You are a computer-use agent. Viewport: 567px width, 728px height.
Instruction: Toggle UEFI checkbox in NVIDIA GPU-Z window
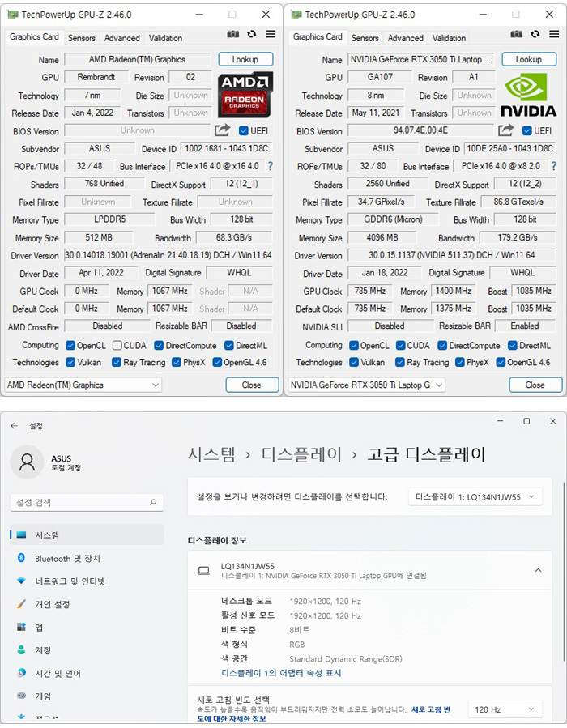(x=526, y=131)
